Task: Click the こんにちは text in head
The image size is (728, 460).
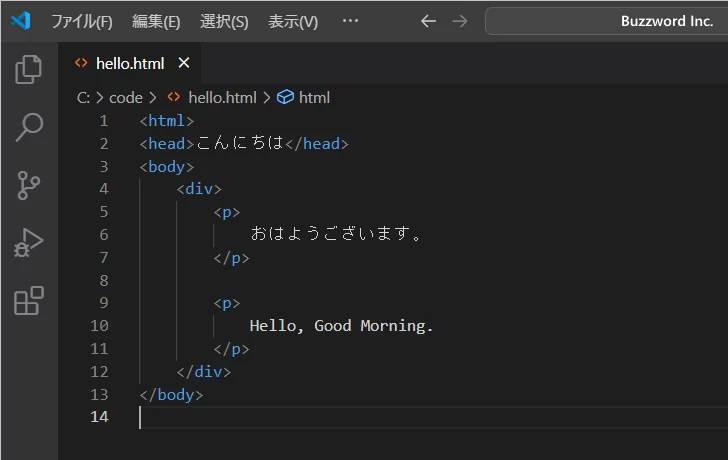Action: (240, 143)
